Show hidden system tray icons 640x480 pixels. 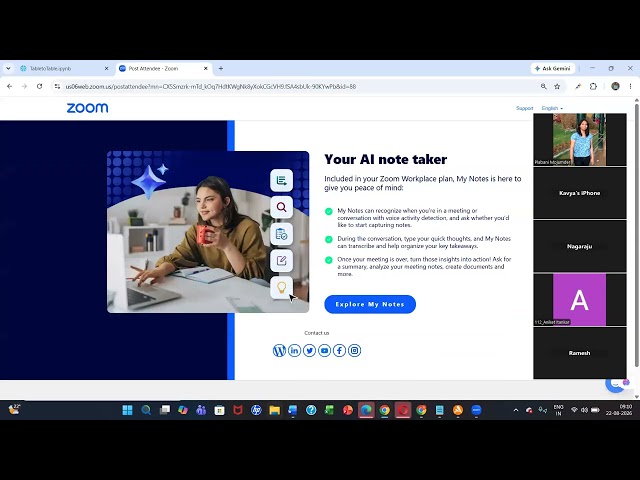tap(516, 410)
